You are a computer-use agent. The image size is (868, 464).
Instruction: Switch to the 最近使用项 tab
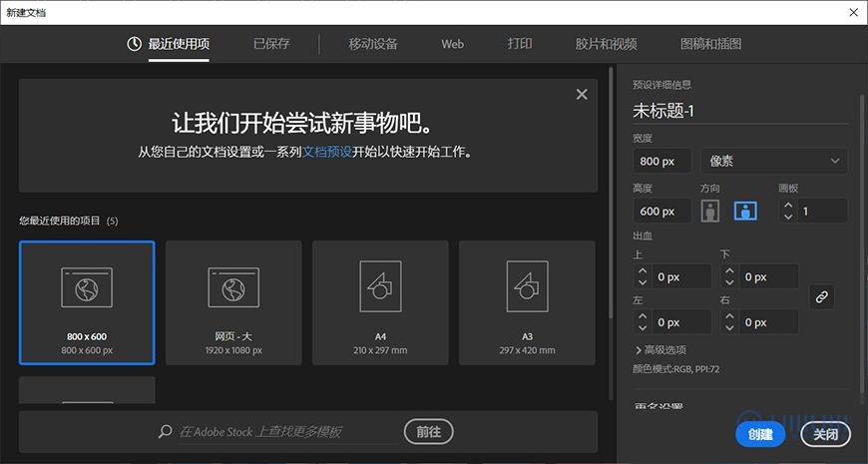click(x=179, y=44)
